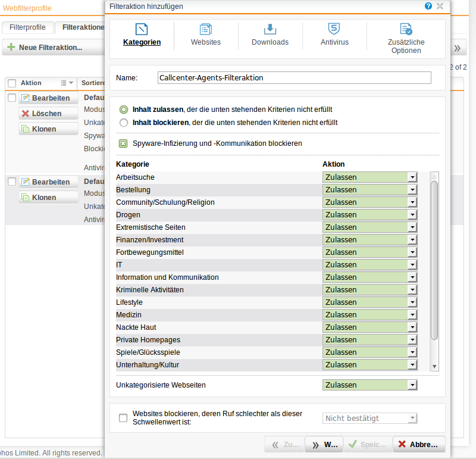The width and height of the screenshot is (476, 459).
Task: Click the Kategorien section icon
Action: 141,28
